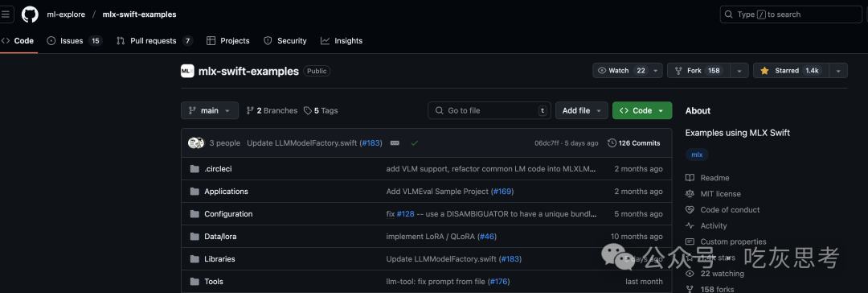Open the Code of conduct link
Image resolution: width=868 pixels, height=293 pixels.
723,210
